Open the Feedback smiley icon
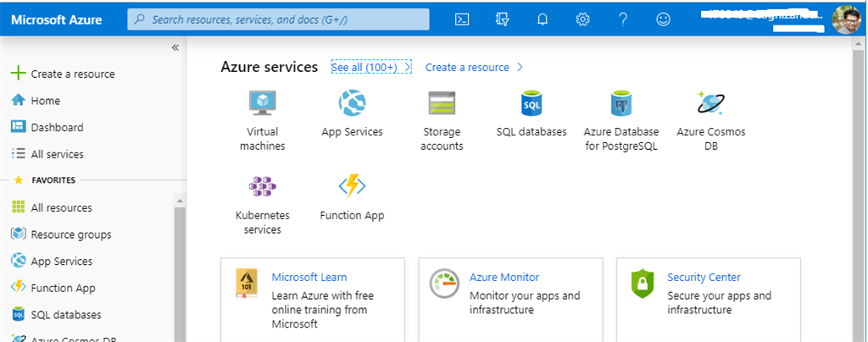 (663, 19)
